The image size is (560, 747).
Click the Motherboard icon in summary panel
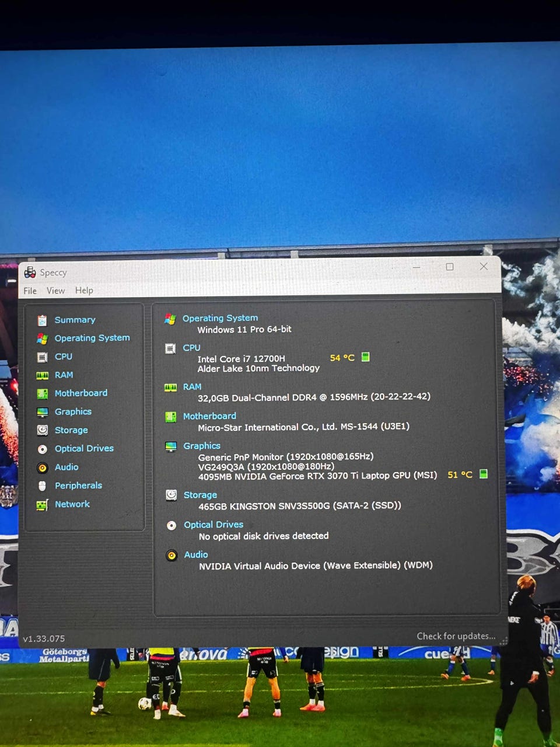(x=170, y=417)
